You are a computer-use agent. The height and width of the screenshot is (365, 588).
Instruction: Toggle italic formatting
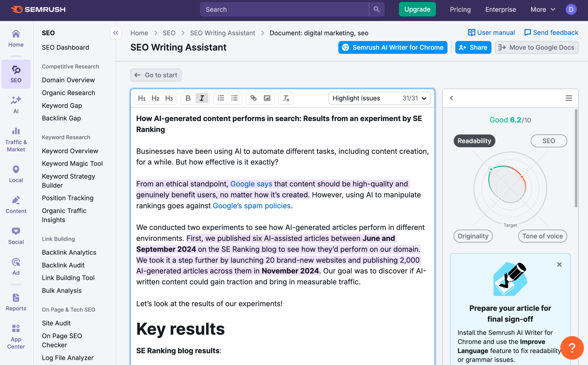coord(202,98)
